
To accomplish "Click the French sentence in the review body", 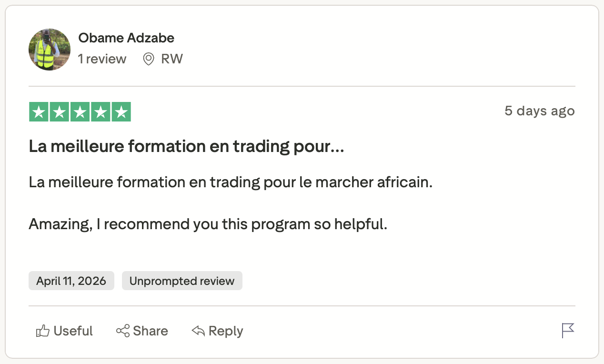I will click(231, 182).
